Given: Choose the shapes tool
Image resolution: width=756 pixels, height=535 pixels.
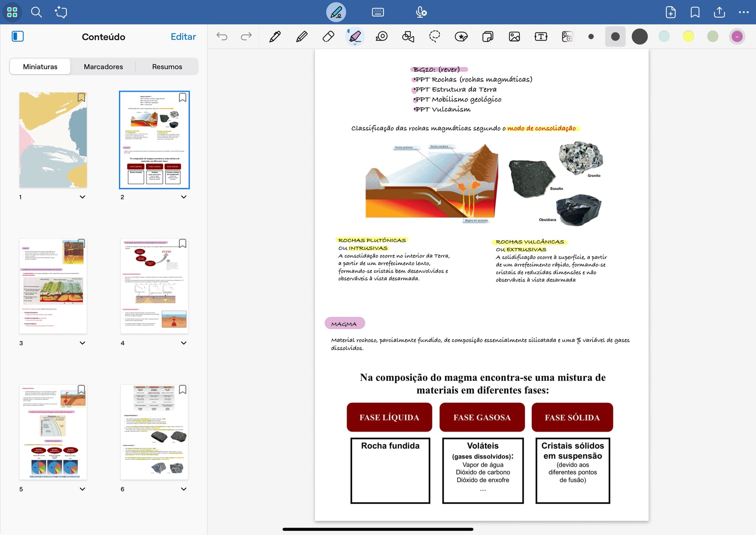Looking at the screenshot, I should pos(408,36).
